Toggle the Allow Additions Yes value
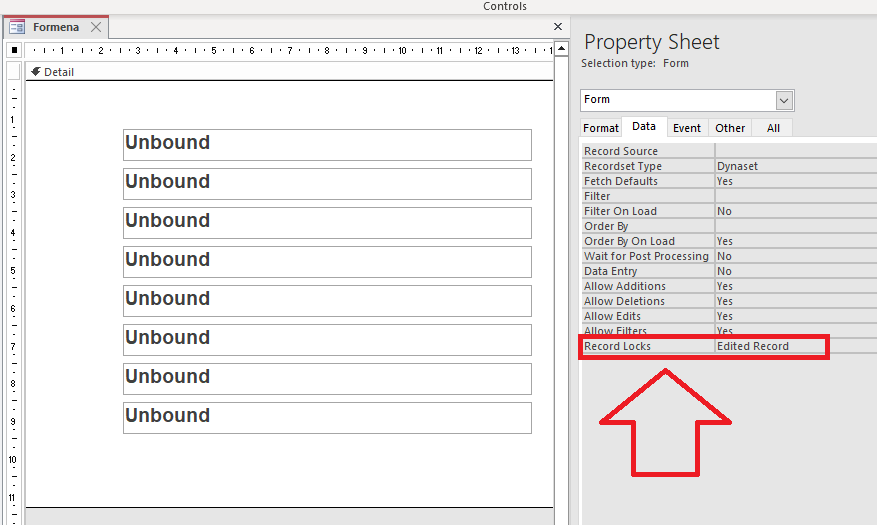This screenshot has width=877, height=525. [x=795, y=286]
